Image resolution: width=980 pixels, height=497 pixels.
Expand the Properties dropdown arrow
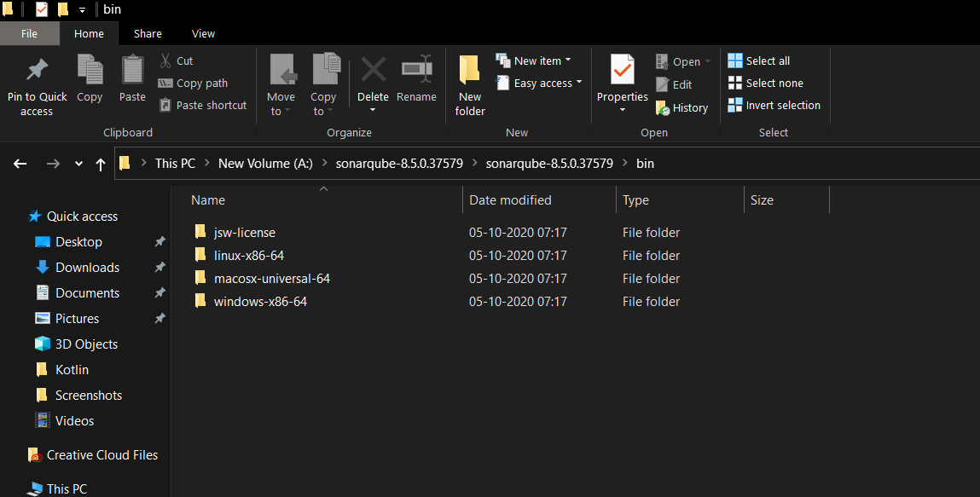pos(623,111)
